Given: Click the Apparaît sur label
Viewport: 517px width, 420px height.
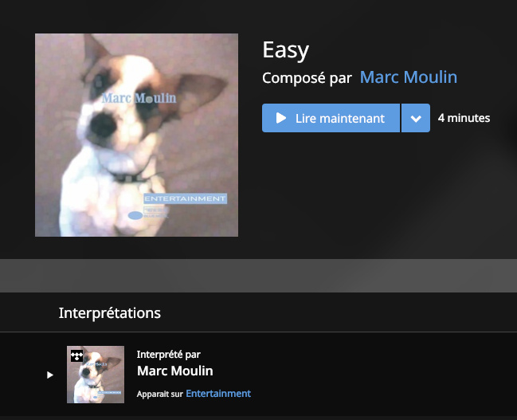Looking at the screenshot, I should point(160,394).
